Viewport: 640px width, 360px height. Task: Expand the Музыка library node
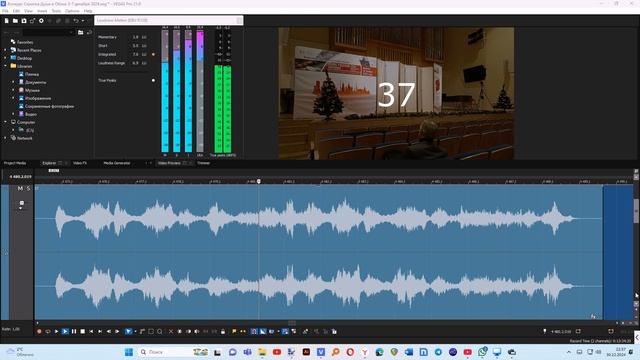click(13, 90)
